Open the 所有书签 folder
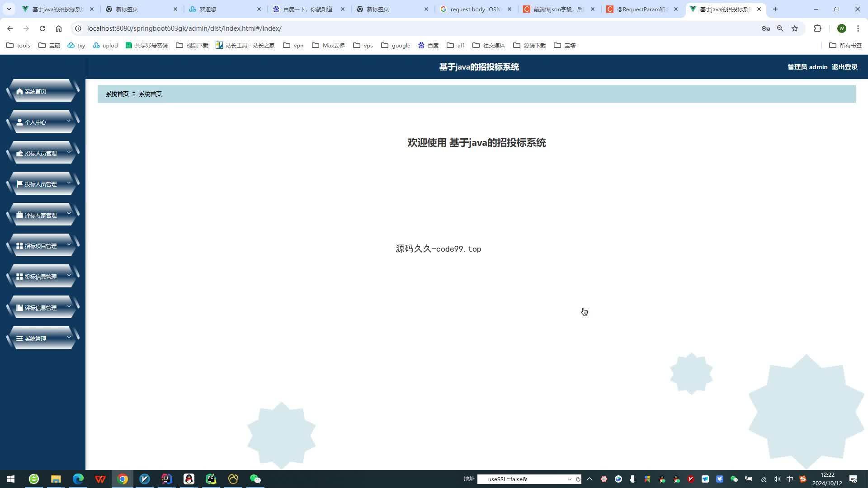The width and height of the screenshot is (868, 488). (x=845, y=45)
